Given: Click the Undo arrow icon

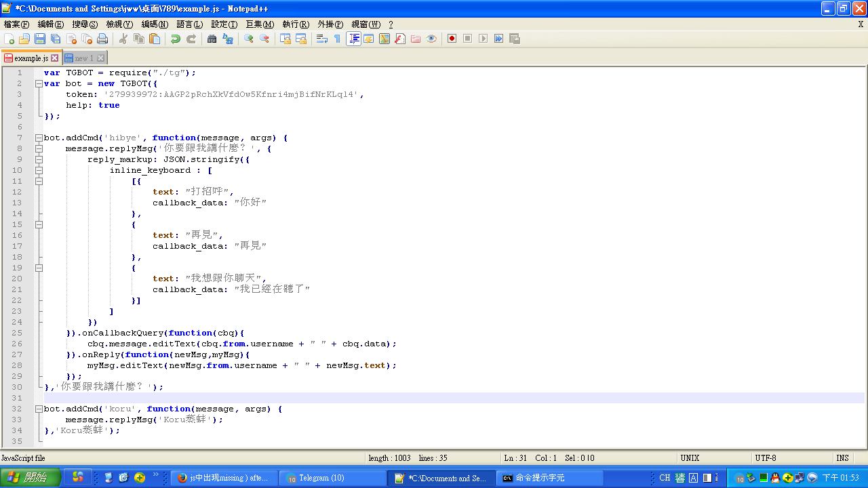Looking at the screenshot, I should click(x=176, y=39).
